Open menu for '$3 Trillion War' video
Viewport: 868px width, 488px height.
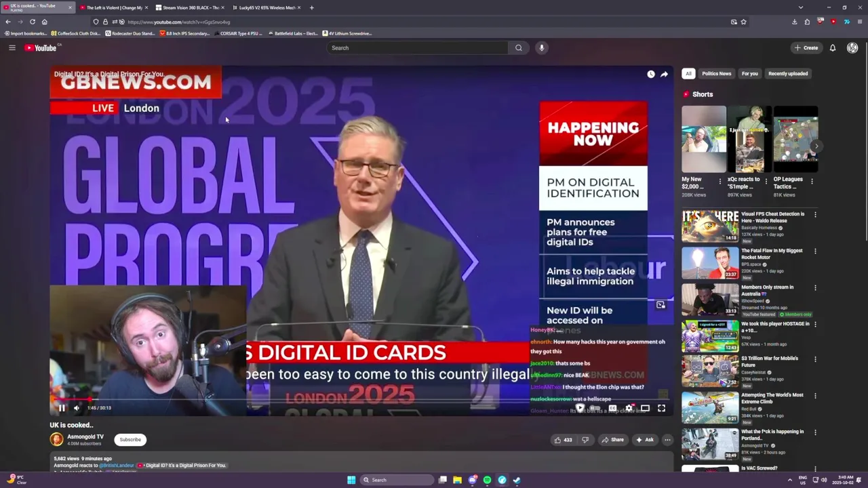point(815,359)
